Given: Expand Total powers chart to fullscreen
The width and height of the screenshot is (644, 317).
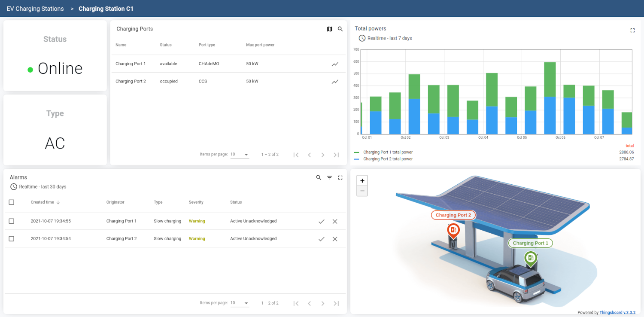Looking at the screenshot, I should [632, 30].
